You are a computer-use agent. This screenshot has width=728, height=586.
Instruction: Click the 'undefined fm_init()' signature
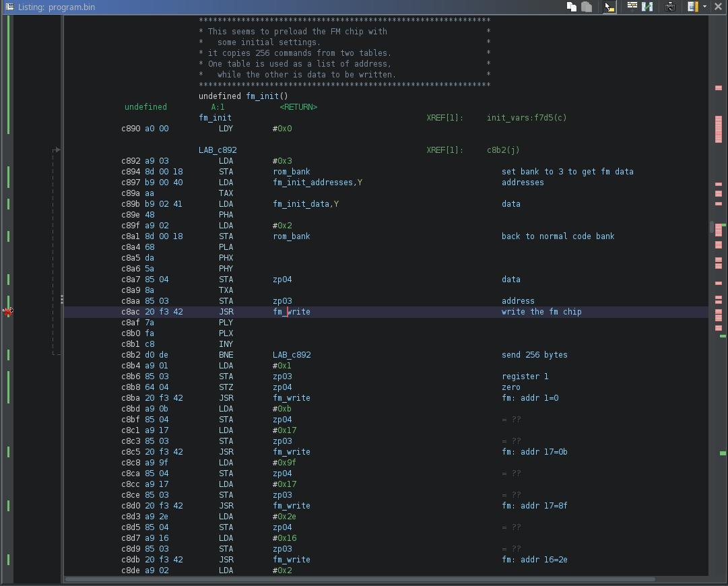(x=243, y=96)
